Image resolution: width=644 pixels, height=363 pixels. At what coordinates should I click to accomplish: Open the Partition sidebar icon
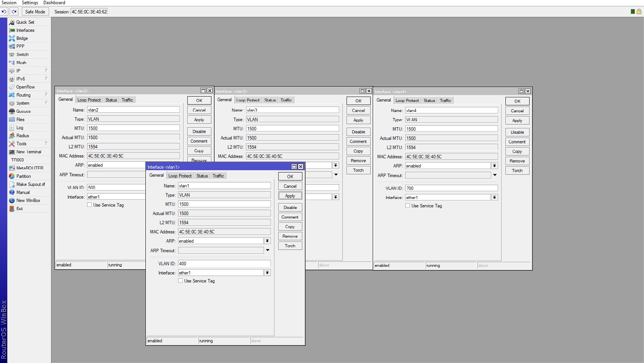[12, 176]
